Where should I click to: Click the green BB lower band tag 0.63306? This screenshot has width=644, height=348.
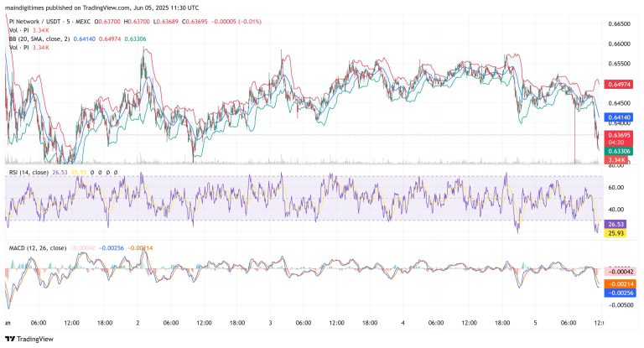click(620, 151)
